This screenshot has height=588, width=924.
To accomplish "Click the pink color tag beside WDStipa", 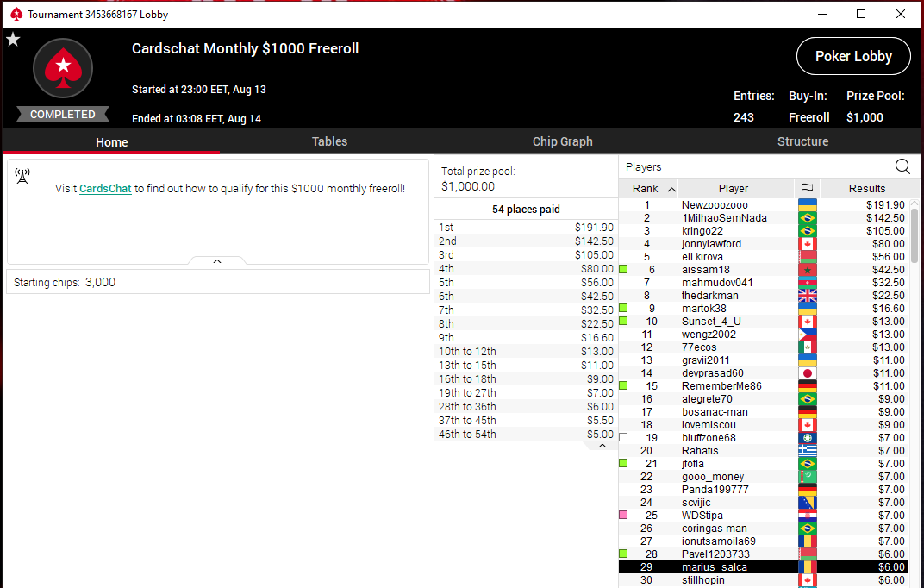I will coord(623,515).
